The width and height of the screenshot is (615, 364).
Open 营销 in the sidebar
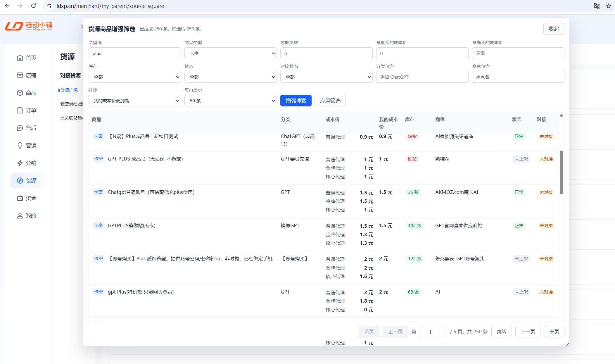coord(28,146)
